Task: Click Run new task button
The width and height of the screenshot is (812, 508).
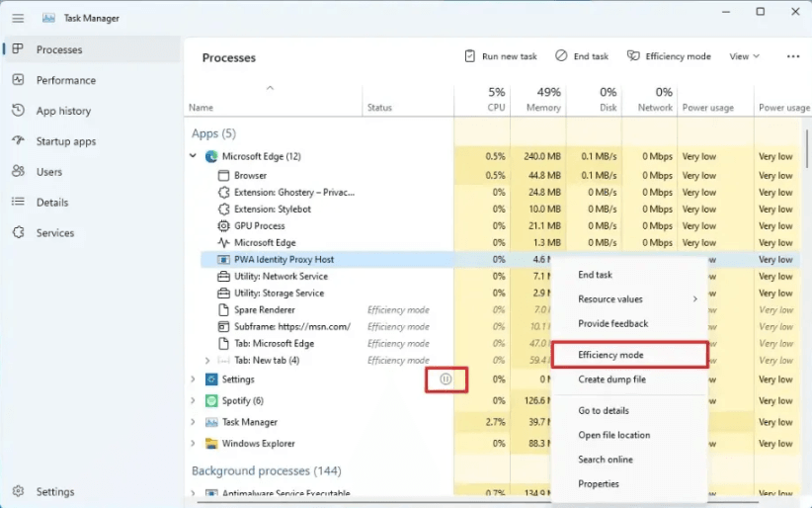Action: click(501, 57)
